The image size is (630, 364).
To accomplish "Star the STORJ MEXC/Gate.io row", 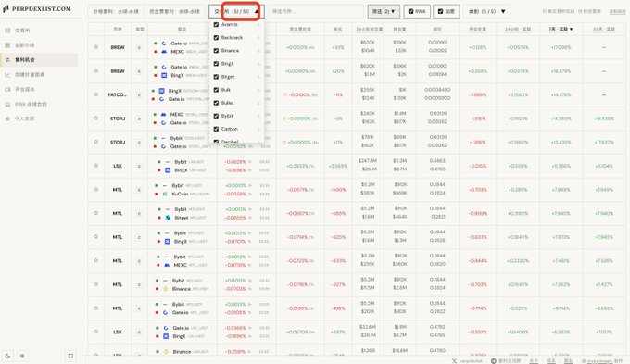I will (96, 119).
